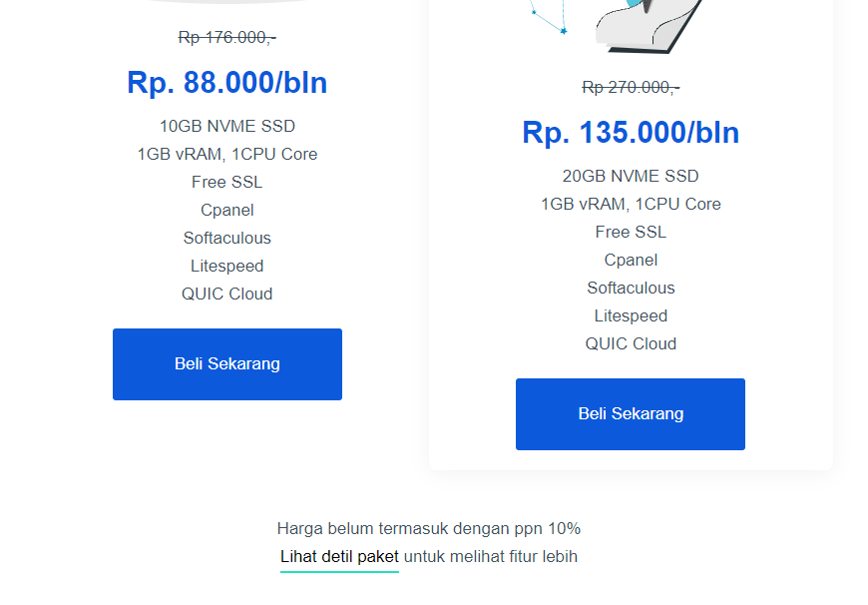868x605 pixels.
Task: Click the 10GB NVME SSD feature text
Action: (x=227, y=127)
